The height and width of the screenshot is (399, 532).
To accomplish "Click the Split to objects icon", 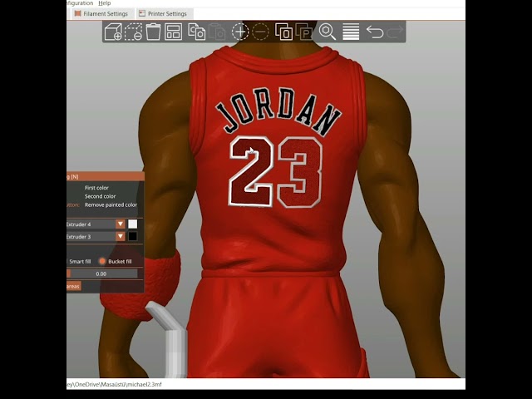I will pyautogui.click(x=283, y=32).
